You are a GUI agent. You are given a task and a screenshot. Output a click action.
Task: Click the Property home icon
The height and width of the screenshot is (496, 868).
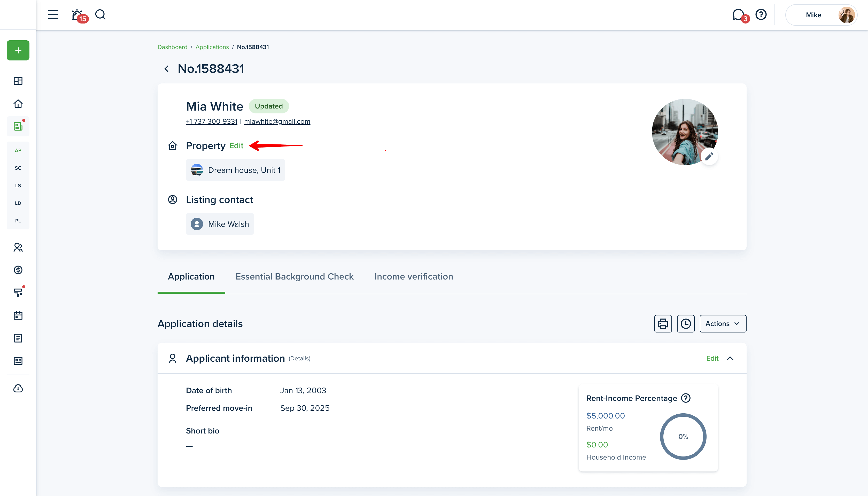point(173,146)
